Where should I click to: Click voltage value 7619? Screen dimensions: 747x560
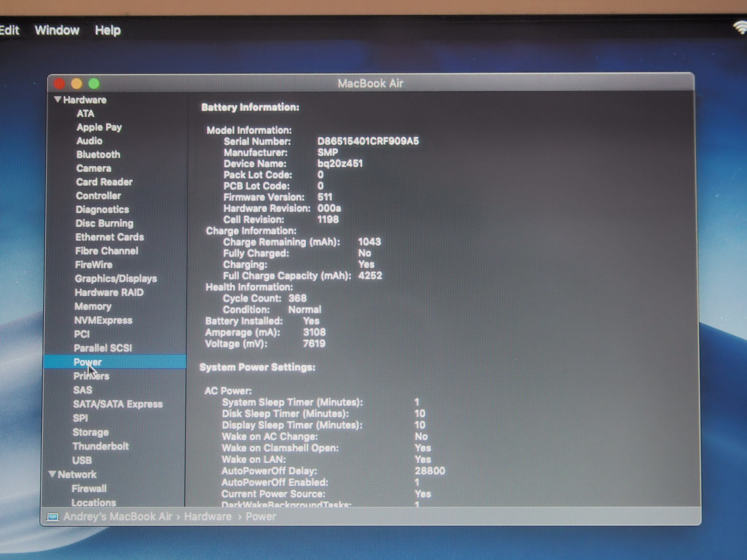(x=314, y=343)
